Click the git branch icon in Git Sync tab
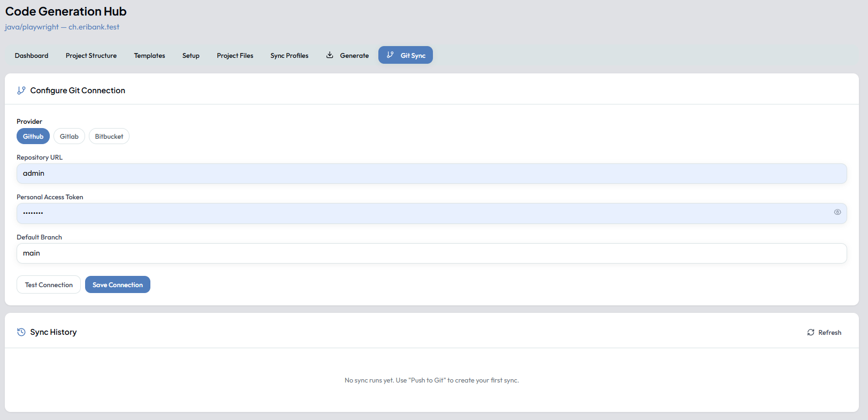 click(x=390, y=55)
